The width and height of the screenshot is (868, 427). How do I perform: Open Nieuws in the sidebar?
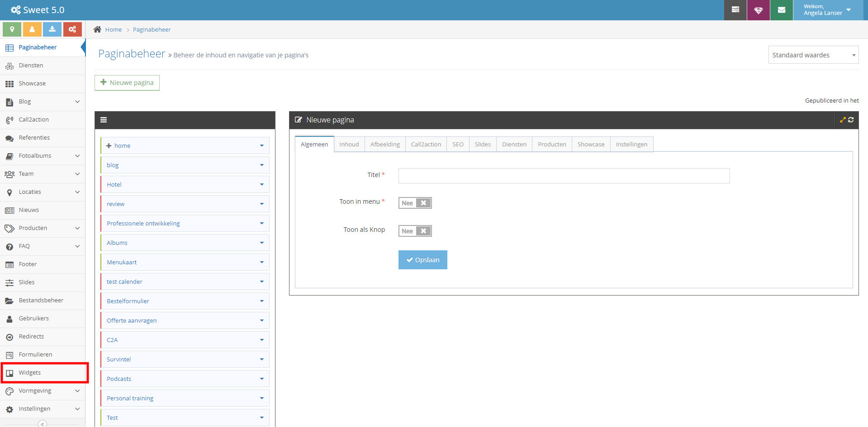point(43,210)
